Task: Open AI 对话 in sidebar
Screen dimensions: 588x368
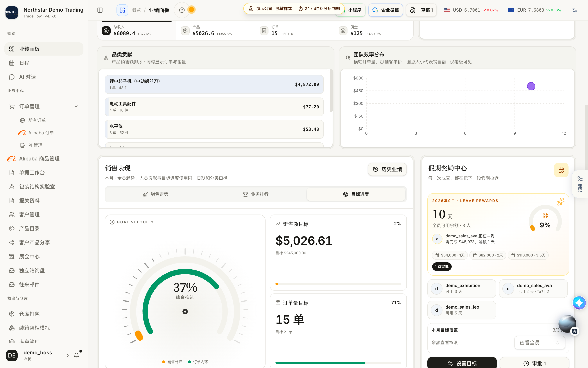Action: [44, 77]
